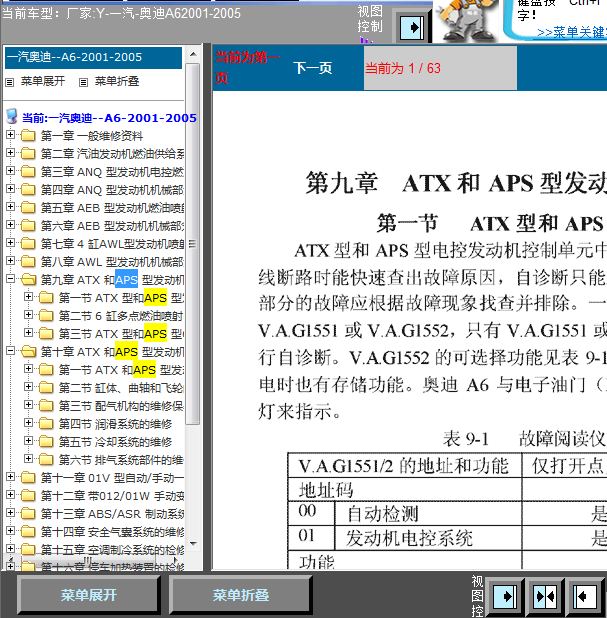607x618 pixels.
Task: Click table header V.A.G1551/2 的地址和功能
Action: [x=404, y=466]
